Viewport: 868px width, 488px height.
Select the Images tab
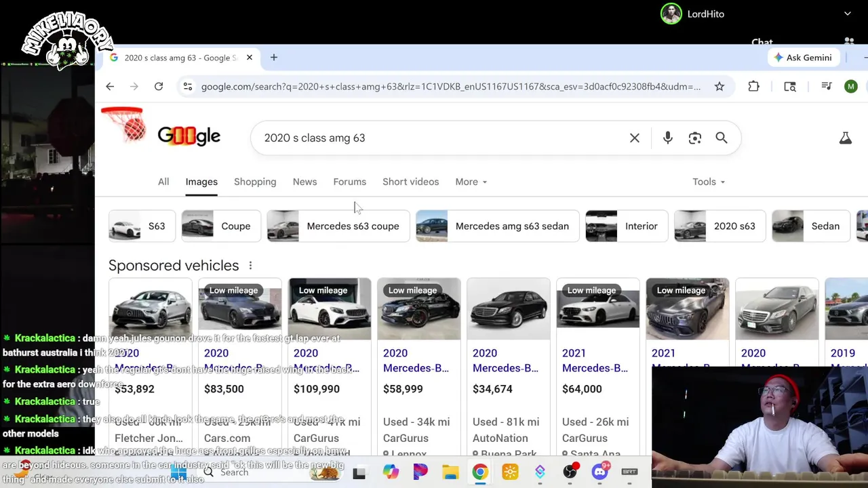coord(201,182)
